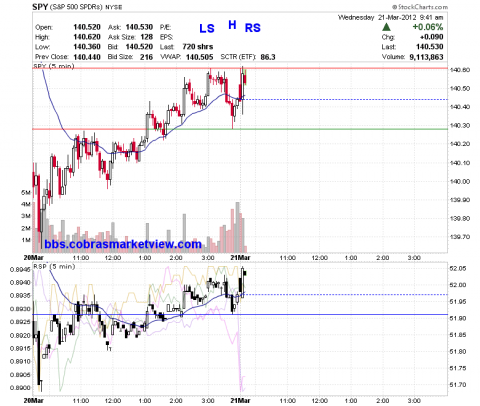This screenshot has width=480, height=406.
Task: Click the 21Mar date label under RSP chart
Action: [x=241, y=400]
